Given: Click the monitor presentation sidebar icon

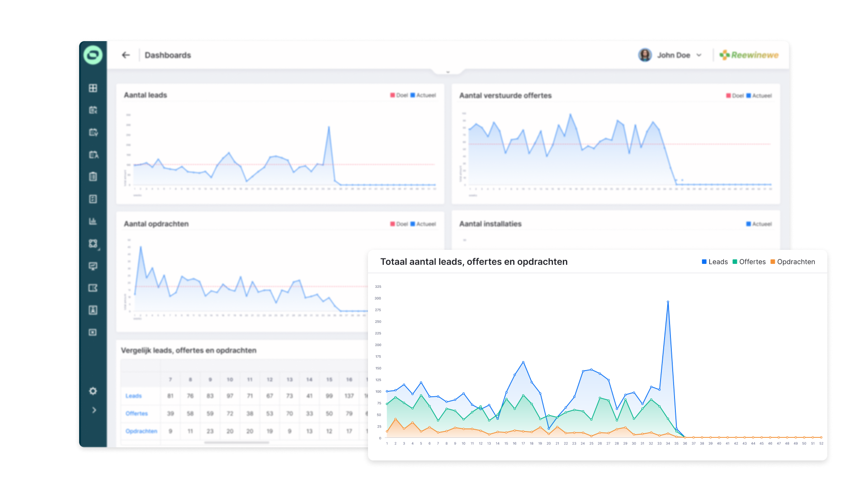Looking at the screenshot, I should click(x=93, y=266).
